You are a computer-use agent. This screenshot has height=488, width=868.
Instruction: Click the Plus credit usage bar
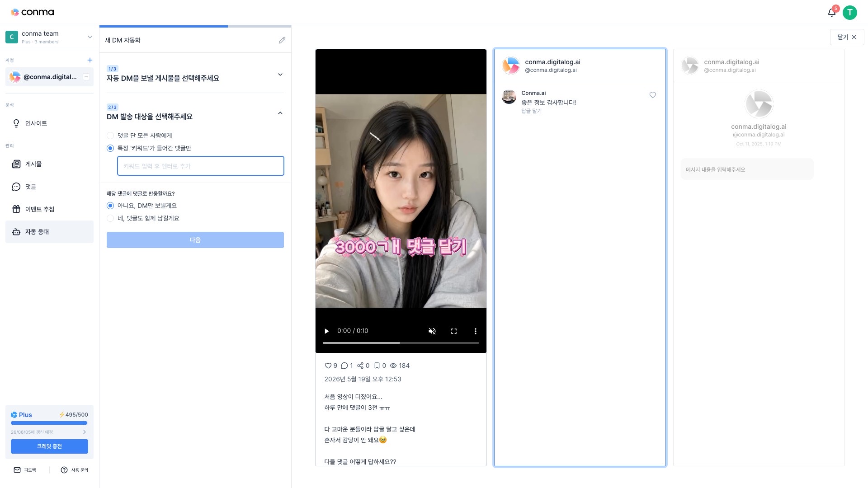pyautogui.click(x=49, y=423)
